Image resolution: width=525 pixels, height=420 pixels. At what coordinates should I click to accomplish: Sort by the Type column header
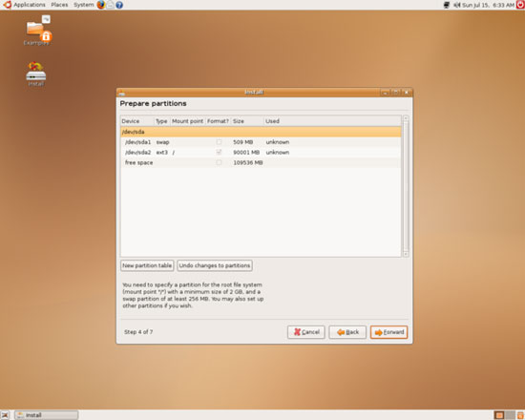pyautogui.click(x=162, y=121)
